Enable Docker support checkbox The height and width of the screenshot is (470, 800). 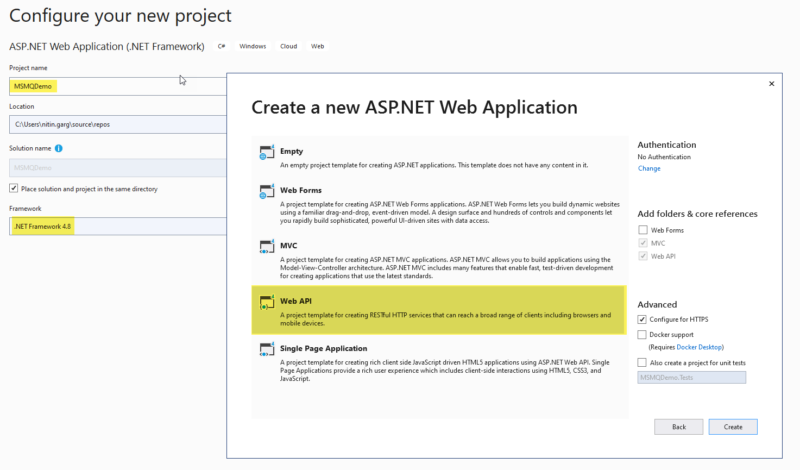point(642,334)
